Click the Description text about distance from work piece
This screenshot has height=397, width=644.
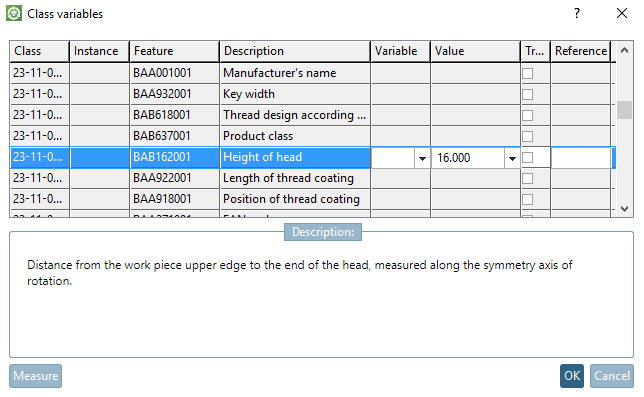point(299,273)
